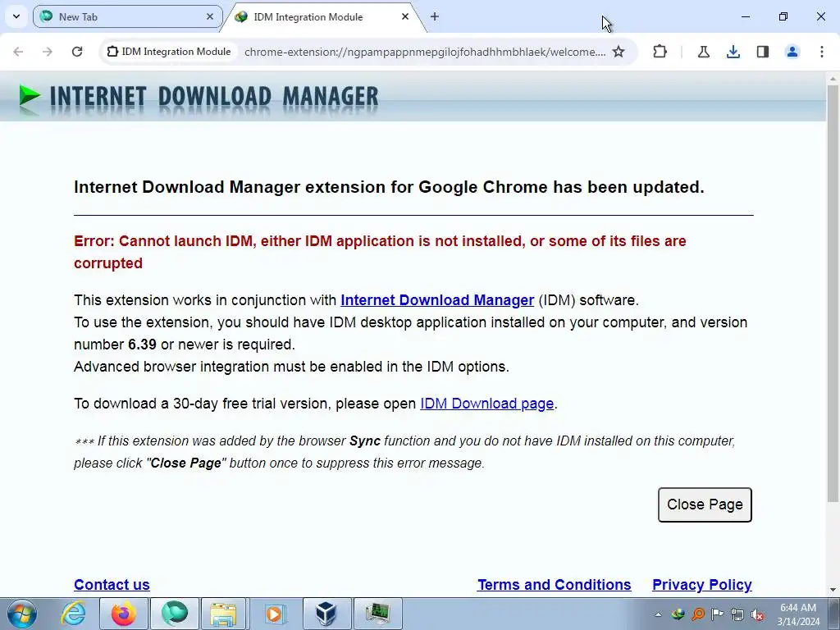Go forward to next page

tap(47, 52)
